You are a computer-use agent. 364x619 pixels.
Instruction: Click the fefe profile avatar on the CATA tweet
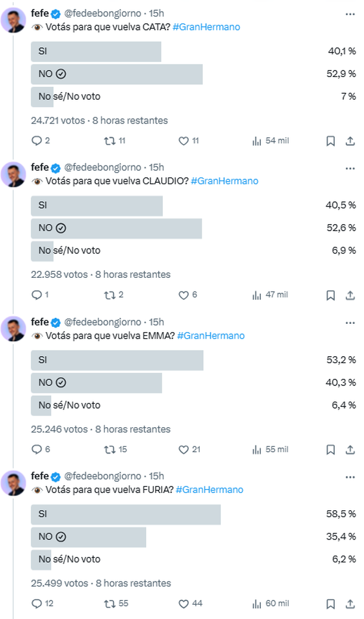pos(13,21)
